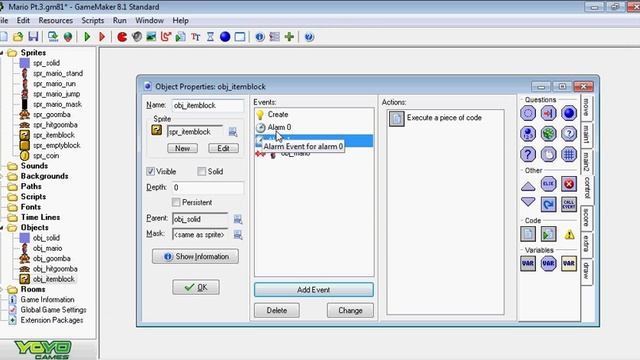
Task: Select the Check Collision action
Action: pos(548,113)
